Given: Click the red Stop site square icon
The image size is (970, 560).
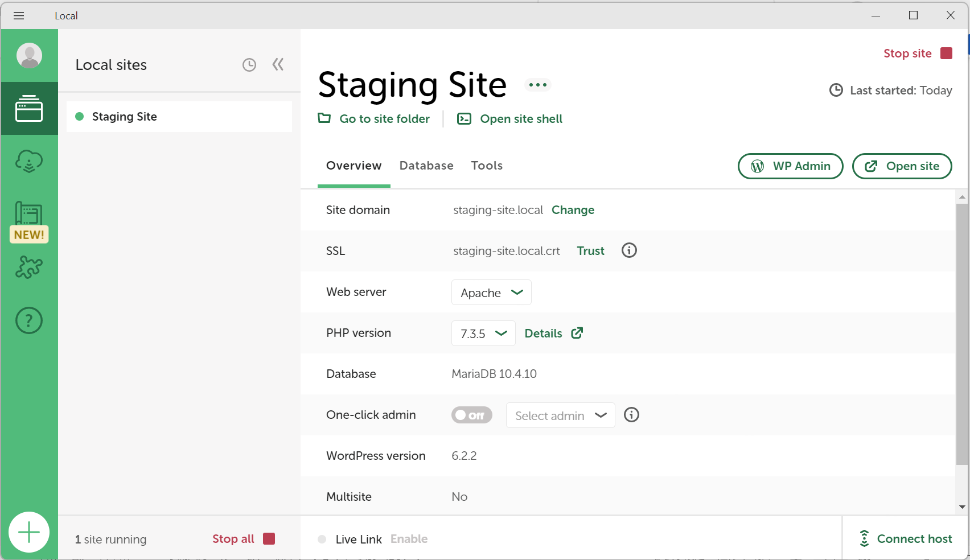Looking at the screenshot, I should 946,53.
